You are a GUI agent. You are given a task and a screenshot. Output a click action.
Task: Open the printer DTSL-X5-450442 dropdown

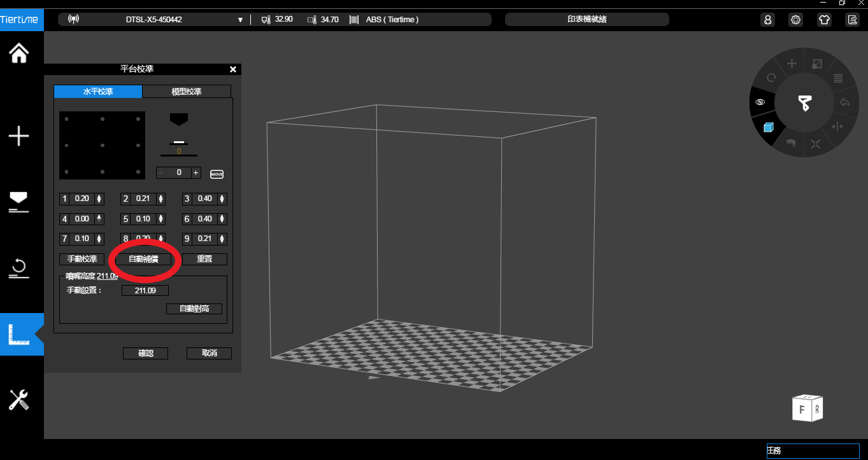[240, 20]
